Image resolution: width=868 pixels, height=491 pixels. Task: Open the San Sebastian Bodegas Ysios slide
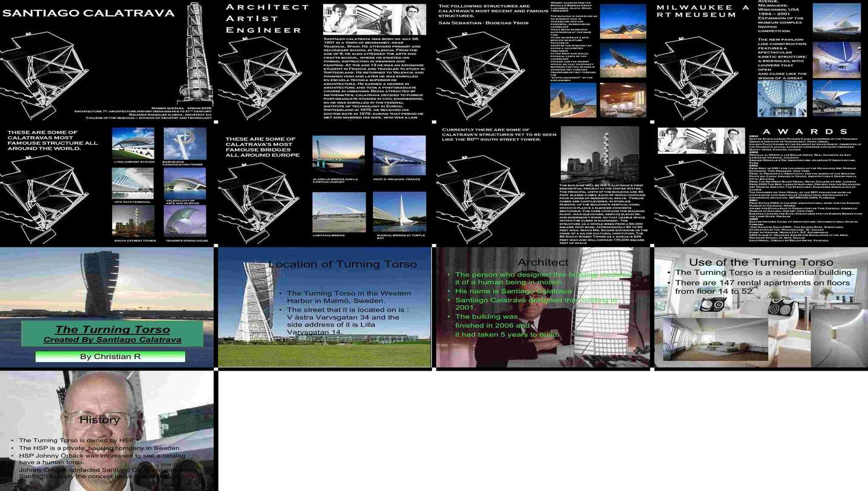[543, 61]
